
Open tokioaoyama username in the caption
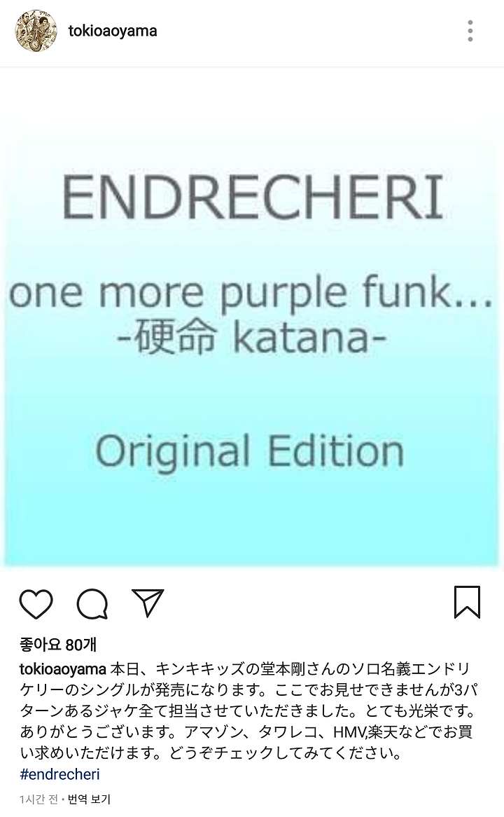point(63,668)
